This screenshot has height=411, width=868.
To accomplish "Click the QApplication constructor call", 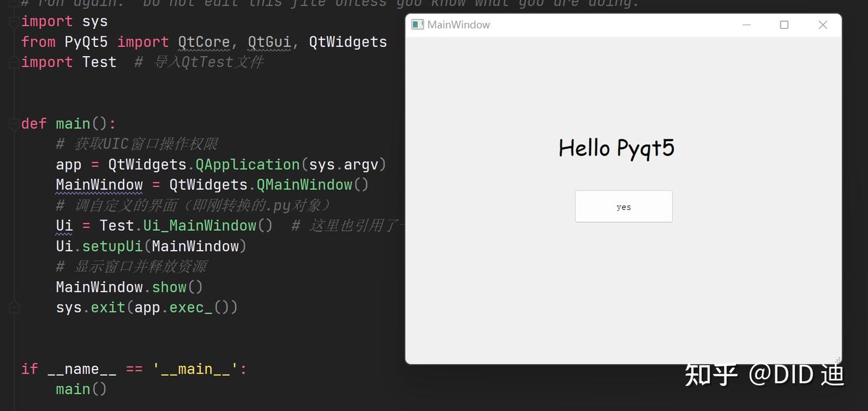I will tap(247, 164).
